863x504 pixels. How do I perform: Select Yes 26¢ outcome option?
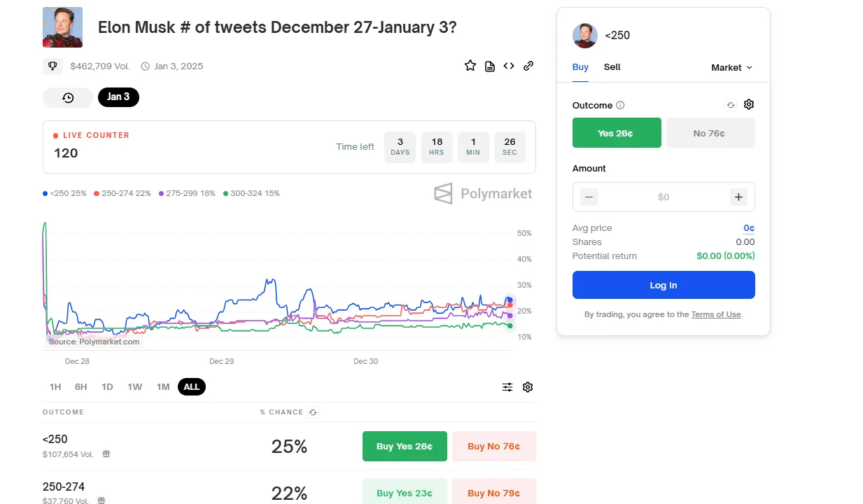(x=617, y=133)
